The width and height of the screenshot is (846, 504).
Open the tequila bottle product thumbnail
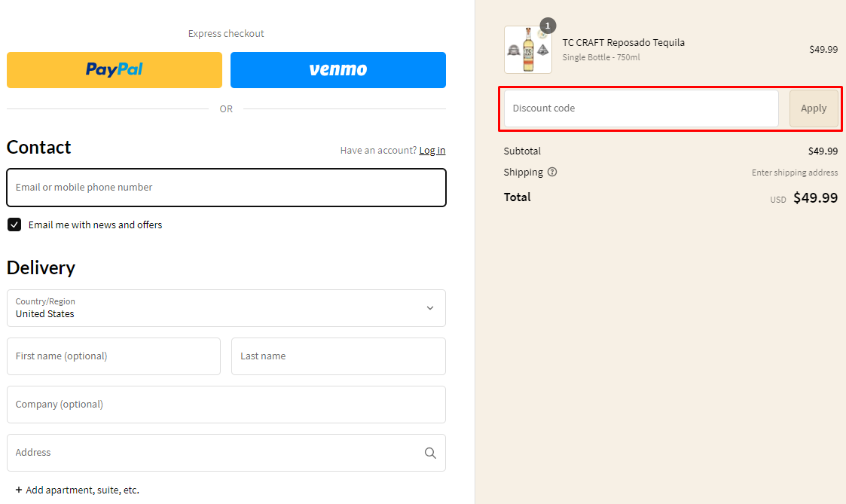527,50
